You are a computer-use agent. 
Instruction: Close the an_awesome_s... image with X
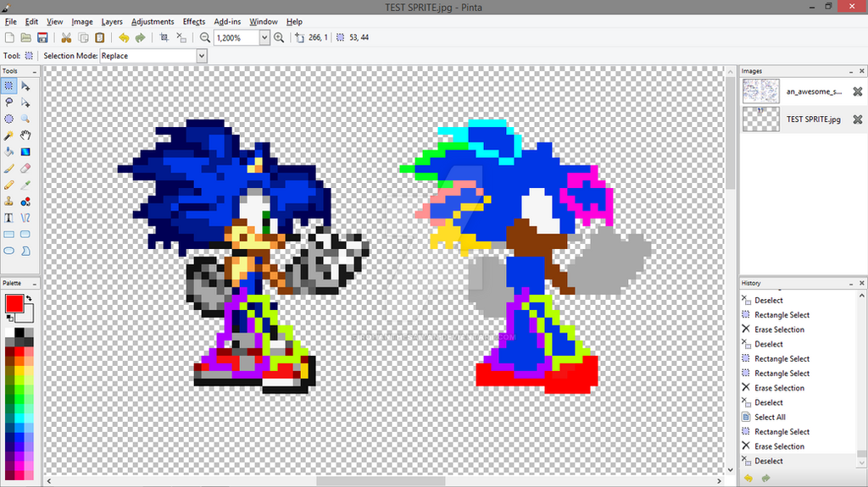tap(858, 91)
